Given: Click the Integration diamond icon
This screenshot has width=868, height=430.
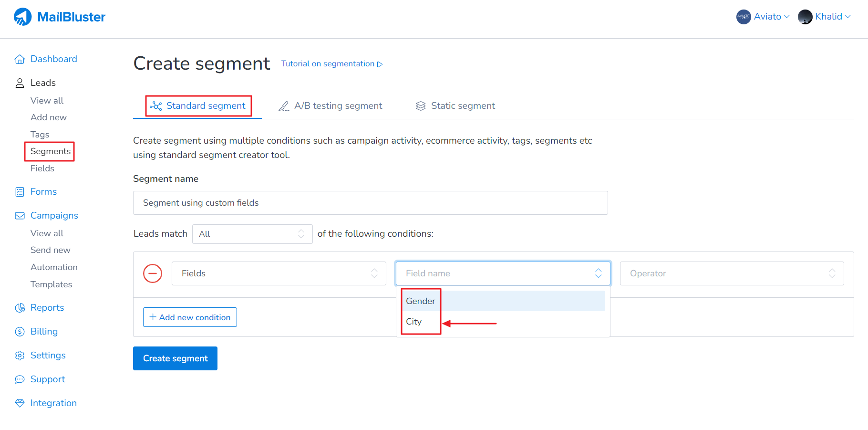Looking at the screenshot, I should coord(20,403).
